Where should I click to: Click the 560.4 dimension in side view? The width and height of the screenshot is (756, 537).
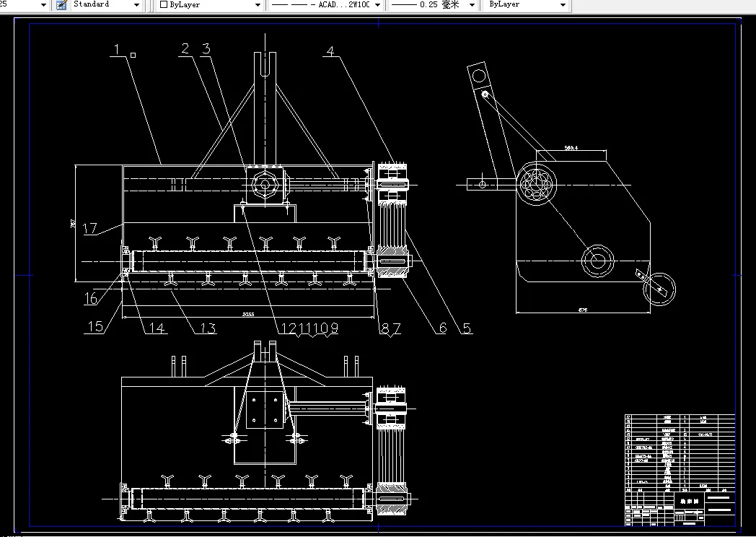(x=571, y=148)
